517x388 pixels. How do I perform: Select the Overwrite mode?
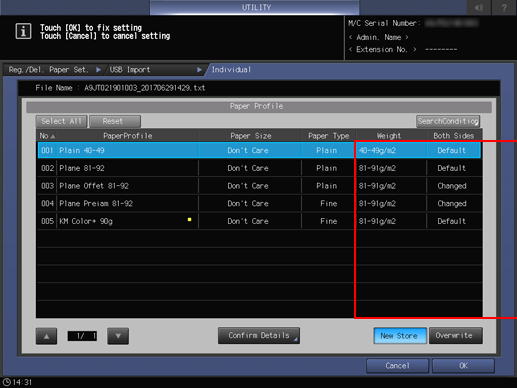[456, 335]
